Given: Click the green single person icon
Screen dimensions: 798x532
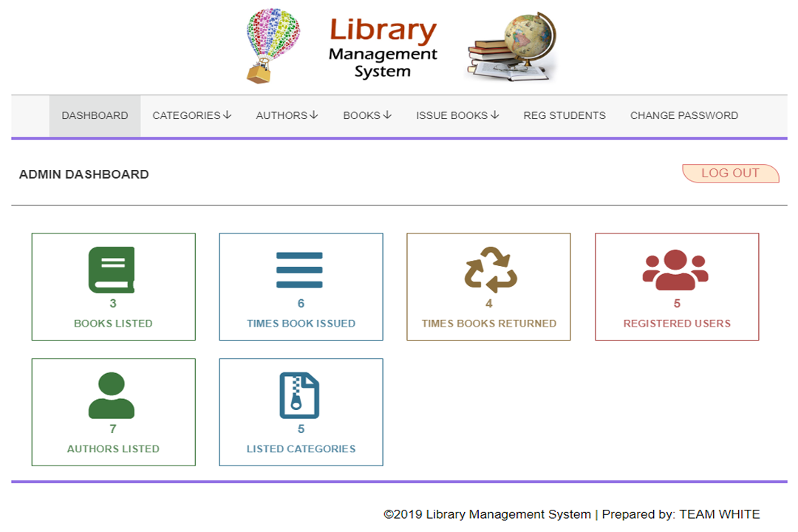Looking at the screenshot, I should [x=112, y=395].
